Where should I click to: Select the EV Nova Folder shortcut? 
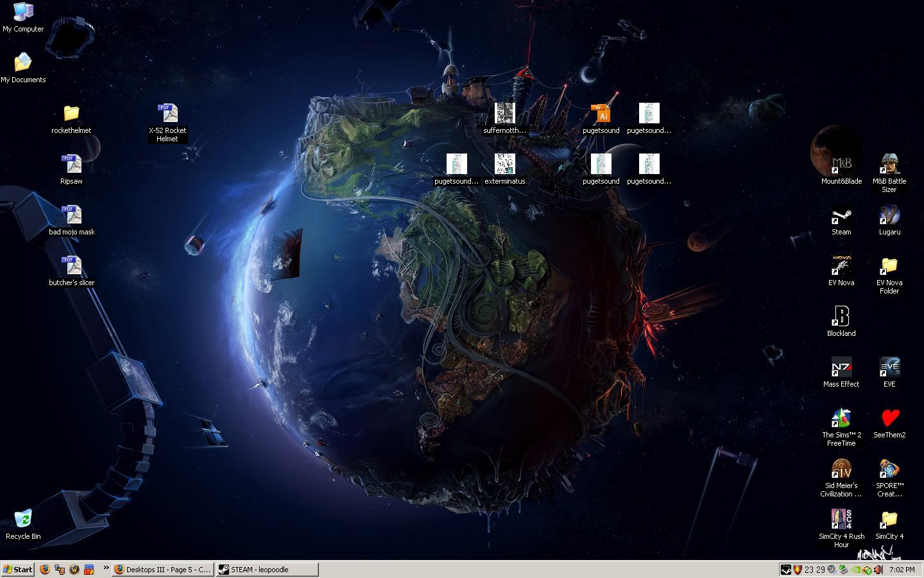pos(889,275)
